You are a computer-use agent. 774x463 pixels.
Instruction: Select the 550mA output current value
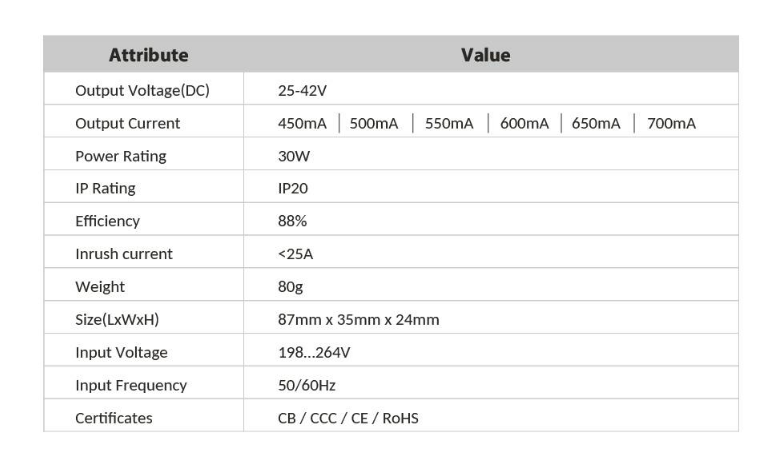click(449, 123)
